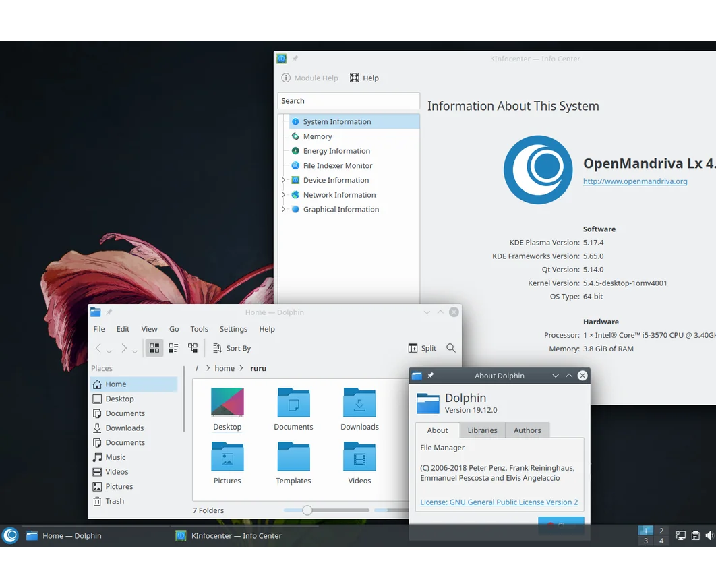Image resolution: width=716 pixels, height=588 pixels.
Task: Click the search magnifier icon in Dolphin
Action: [451, 348]
